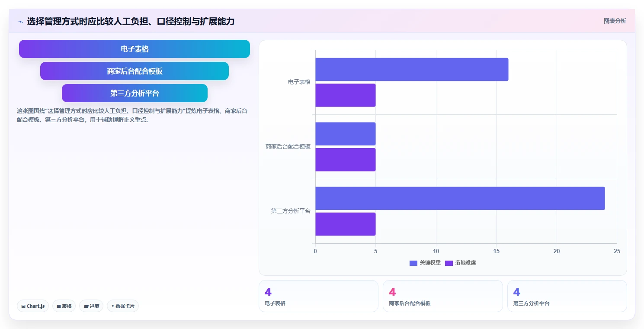Click the 商家后台配合模板 落地难度 purple bar
Viewport: 644px width, 329px height.
346,160
